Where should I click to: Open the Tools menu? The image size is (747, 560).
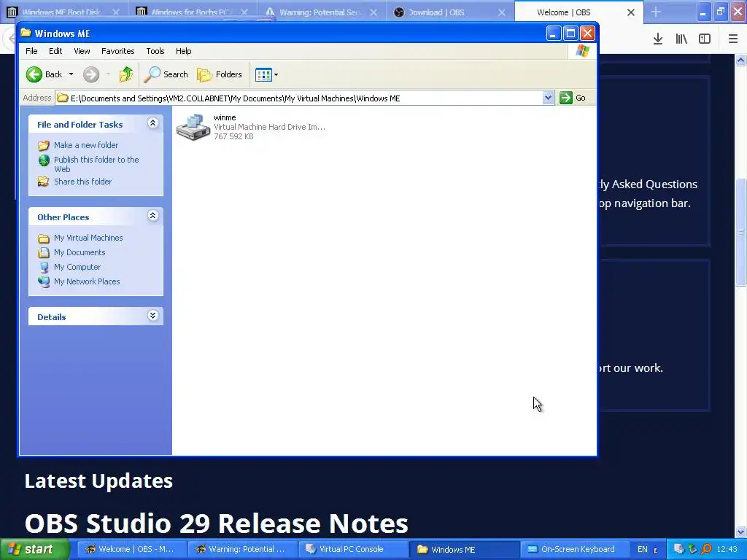coord(155,51)
